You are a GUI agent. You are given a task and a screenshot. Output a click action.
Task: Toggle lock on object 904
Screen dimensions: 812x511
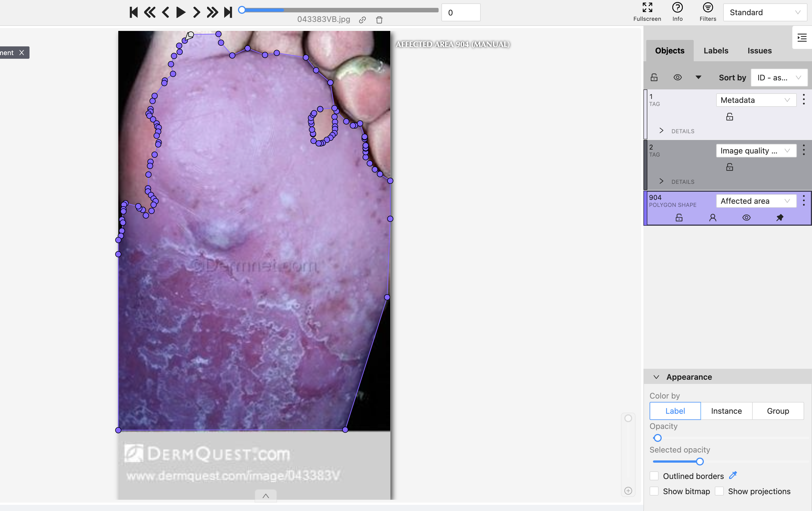point(679,218)
